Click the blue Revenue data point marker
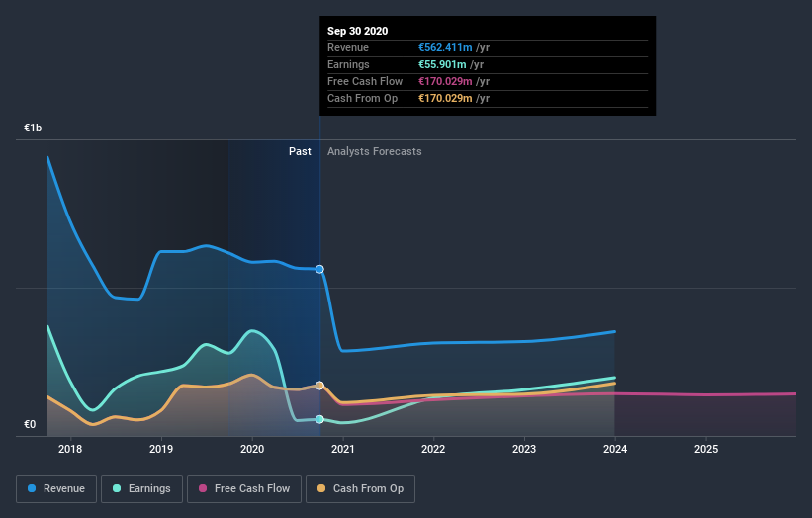Viewport: 812px width, 518px height. pos(319,269)
